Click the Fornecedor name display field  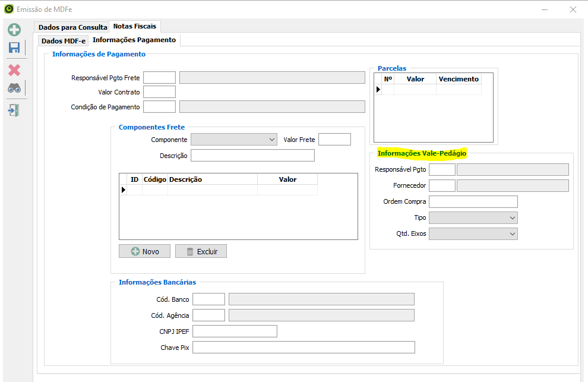click(513, 186)
